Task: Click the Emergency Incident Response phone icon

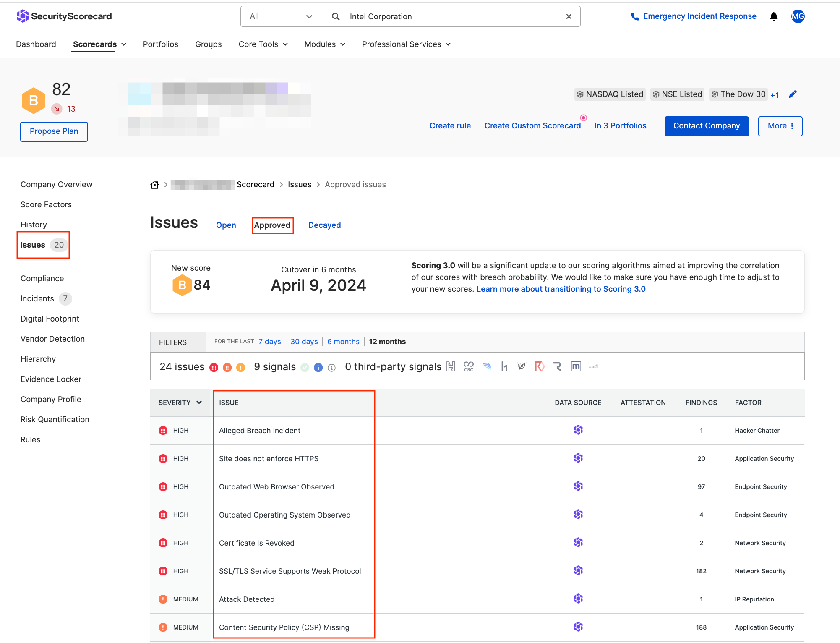Action: 635,16
